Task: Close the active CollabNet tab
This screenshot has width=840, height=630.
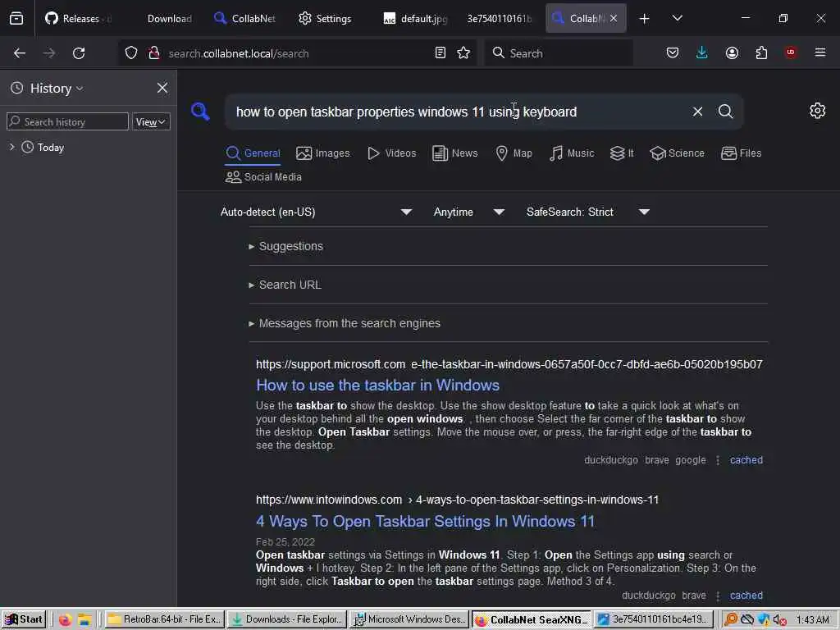Action: [614, 18]
